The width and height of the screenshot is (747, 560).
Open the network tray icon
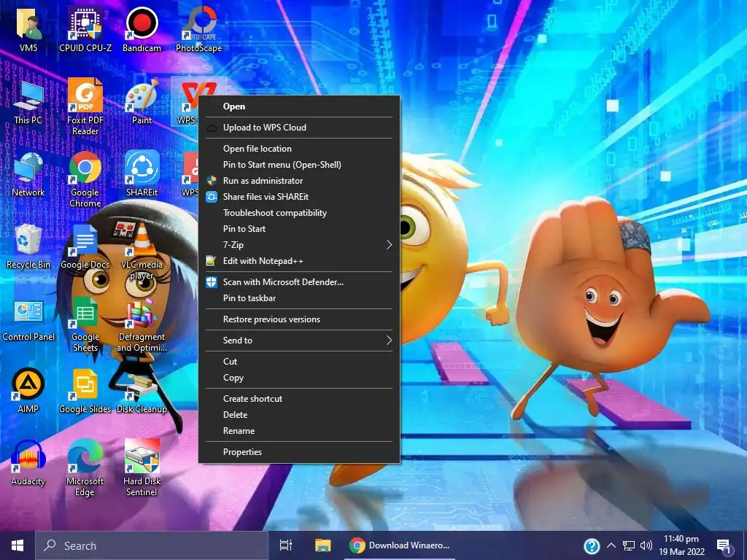[629, 545]
